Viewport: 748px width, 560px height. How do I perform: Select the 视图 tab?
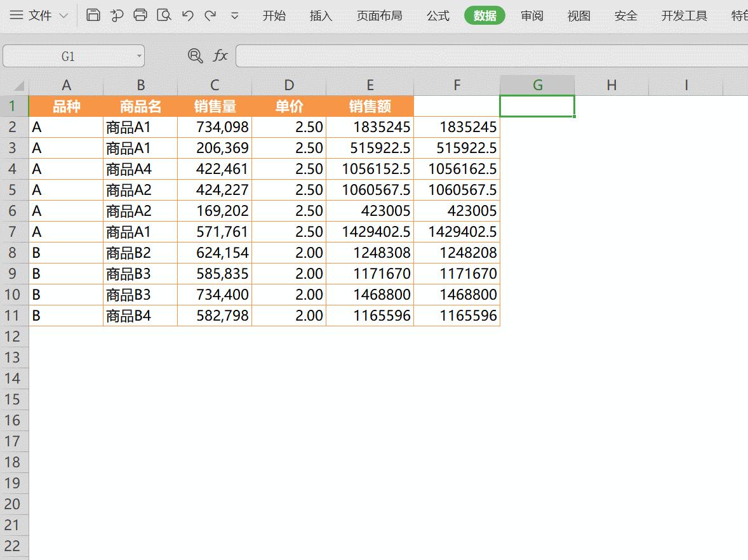(x=579, y=16)
